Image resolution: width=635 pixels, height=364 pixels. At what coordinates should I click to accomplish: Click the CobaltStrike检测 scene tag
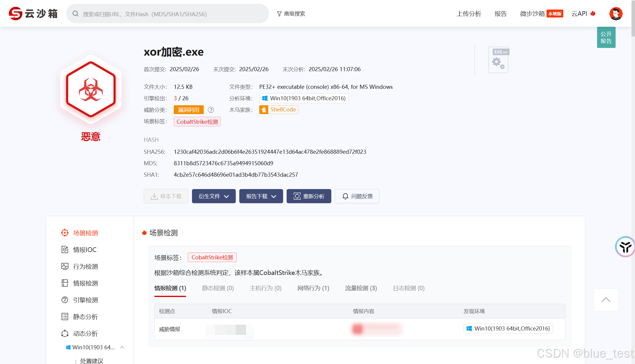pyautogui.click(x=197, y=121)
